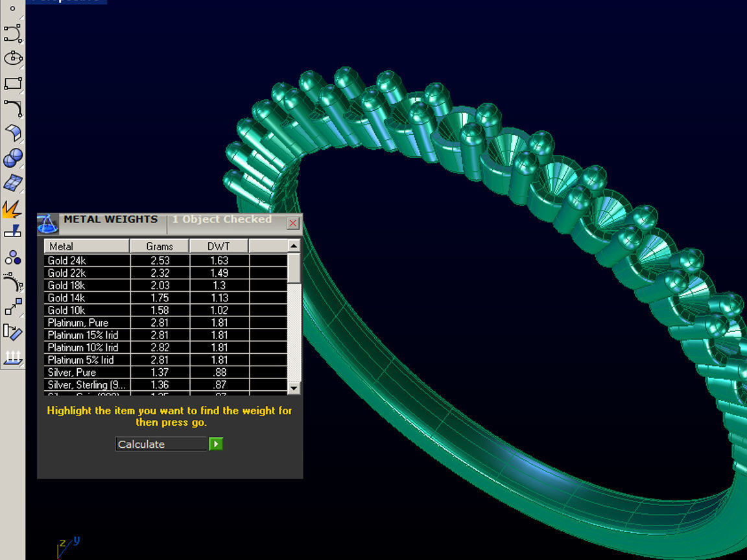Click the scrollbar down arrow in metal list
Image resolution: width=747 pixels, height=560 pixels.
point(294,388)
